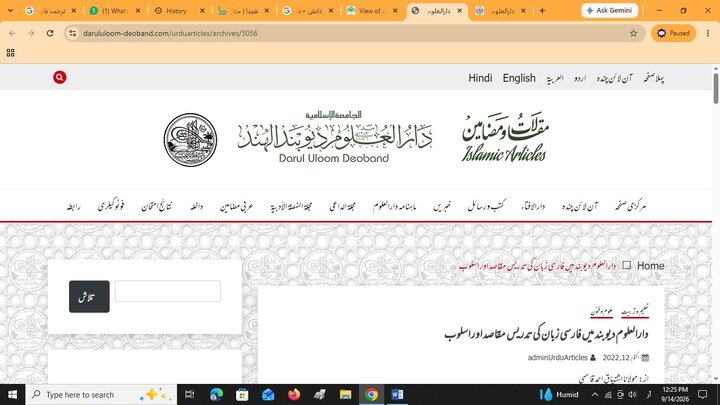Switch to the WhatsApp tab
The height and width of the screenshot is (405, 720).
coord(114,11)
